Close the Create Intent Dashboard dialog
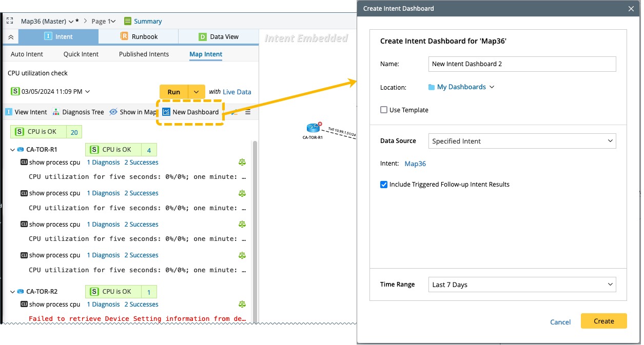 point(631,9)
